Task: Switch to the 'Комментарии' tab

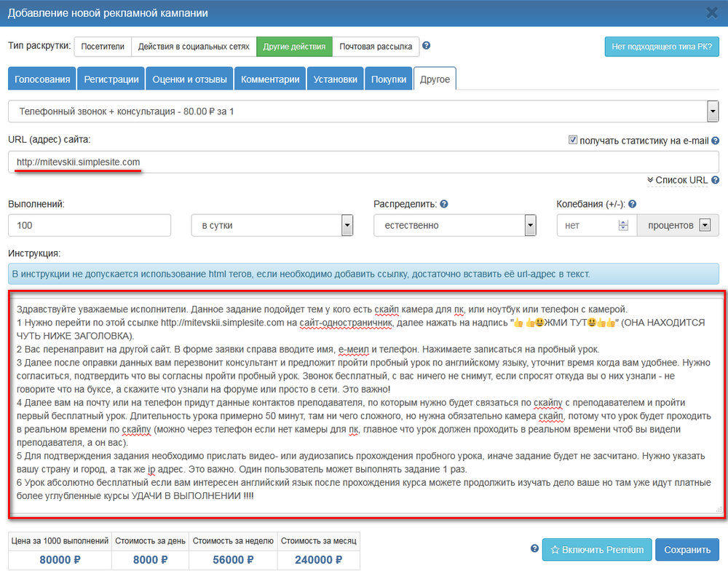Action: (x=270, y=79)
